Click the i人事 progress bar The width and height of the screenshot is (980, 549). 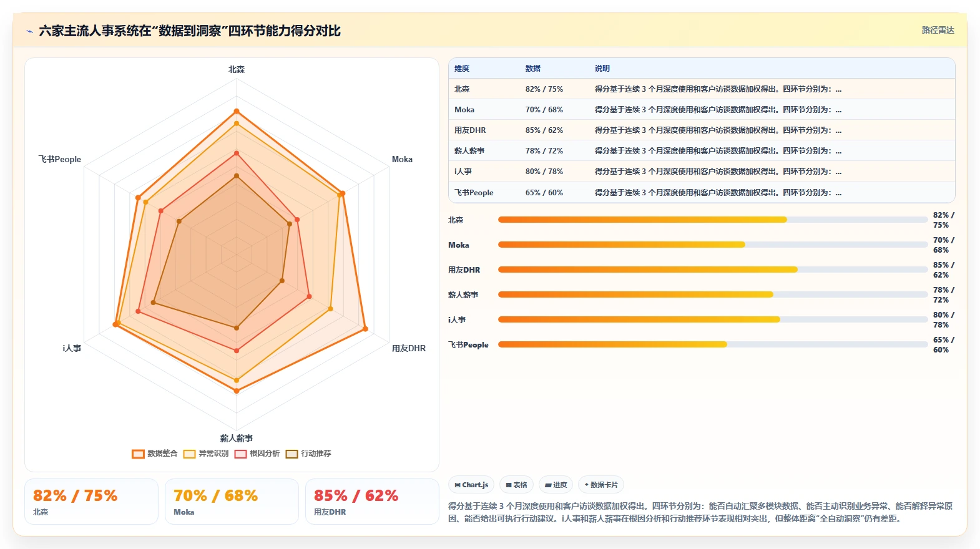point(713,319)
